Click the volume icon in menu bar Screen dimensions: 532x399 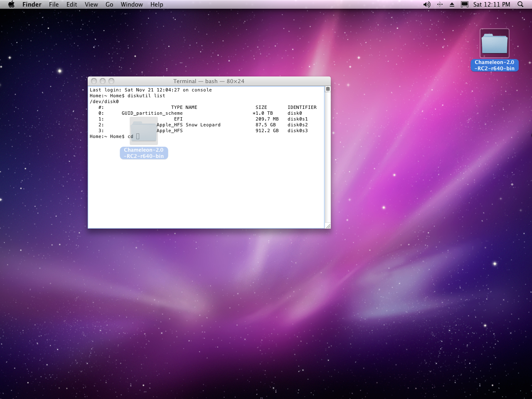pyautogui.click(x=427, y=4)
